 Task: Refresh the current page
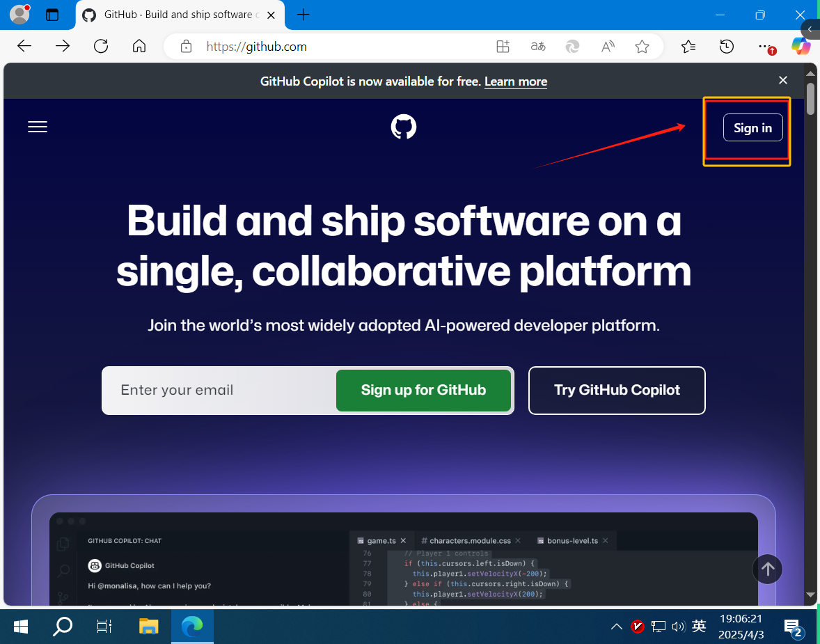(x=101, y=47)
